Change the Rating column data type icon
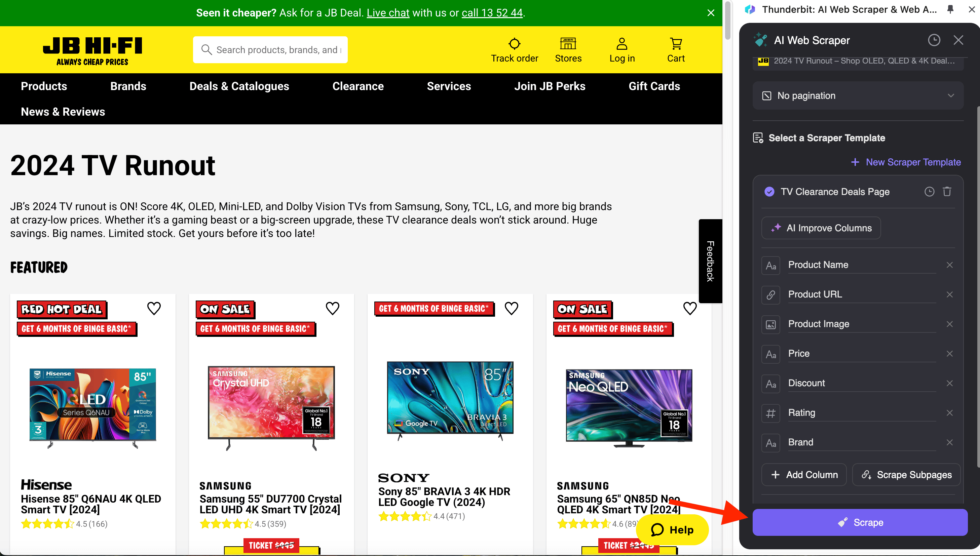The image size is (980, 556). [771, 413]
